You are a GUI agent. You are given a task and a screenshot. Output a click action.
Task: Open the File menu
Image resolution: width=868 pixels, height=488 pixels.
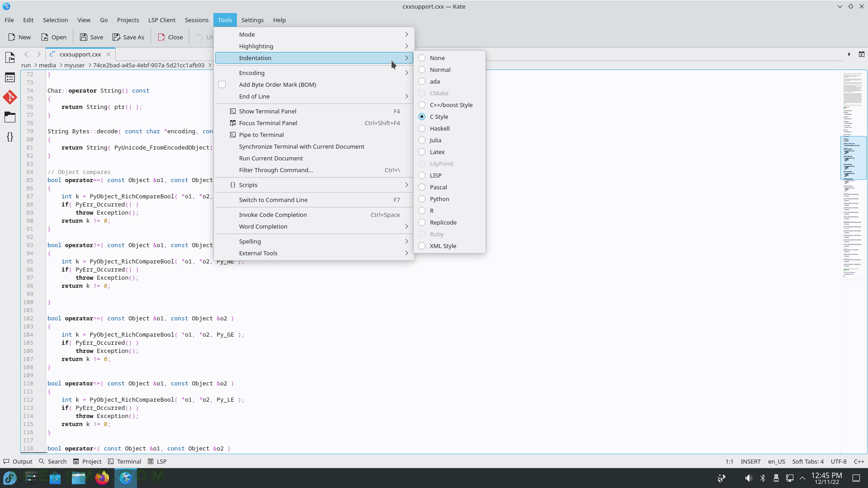(x=9, y=20)
